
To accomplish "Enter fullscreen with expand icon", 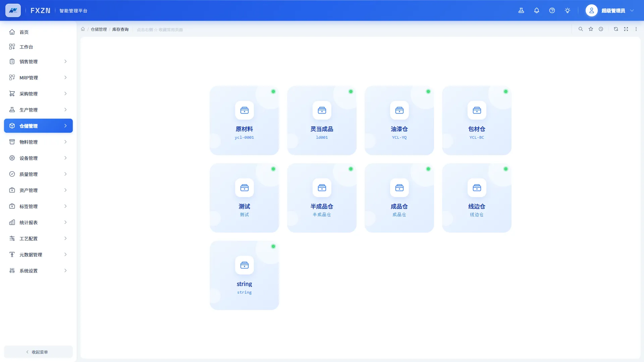I will 626,29.
